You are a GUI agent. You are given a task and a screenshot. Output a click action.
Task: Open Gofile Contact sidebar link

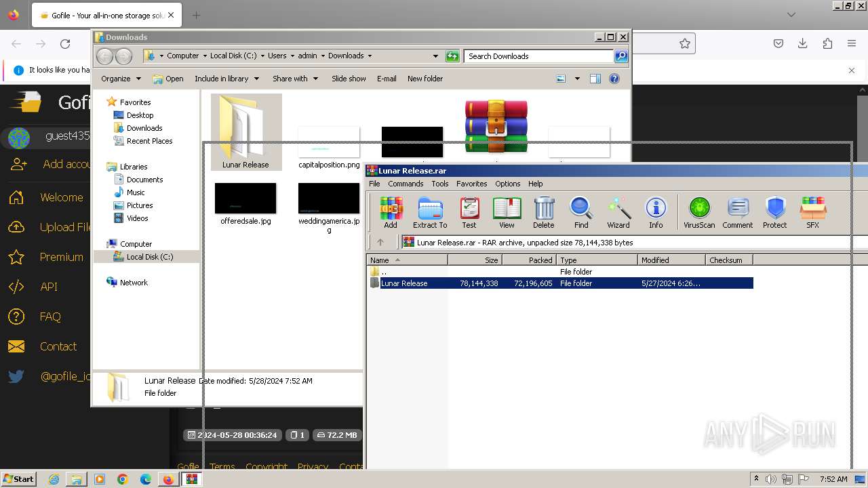pyautogui.click(x=41, y=346)
